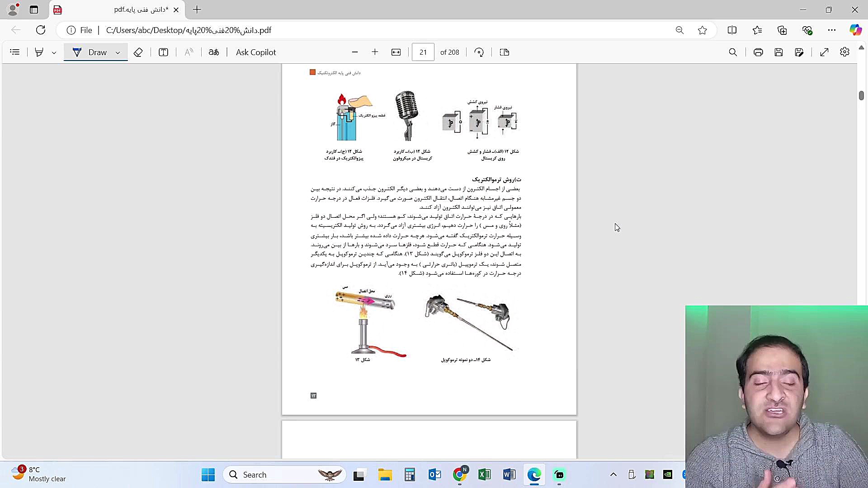Open the table of contents sidebar
The image size is (868, 488).
[x=15, y=52]
